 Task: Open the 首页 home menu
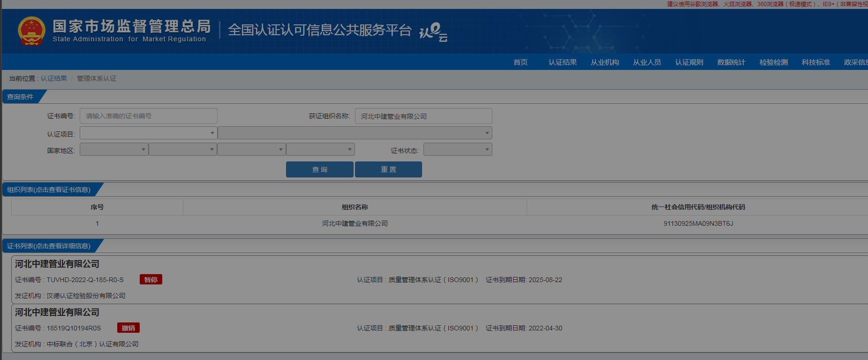(521, 62)
